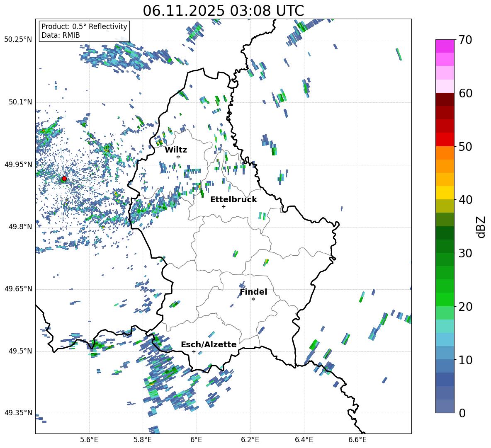Click the 49.65°N latitude label
Screen dimensions: 491x448
(x=18, y=288)
